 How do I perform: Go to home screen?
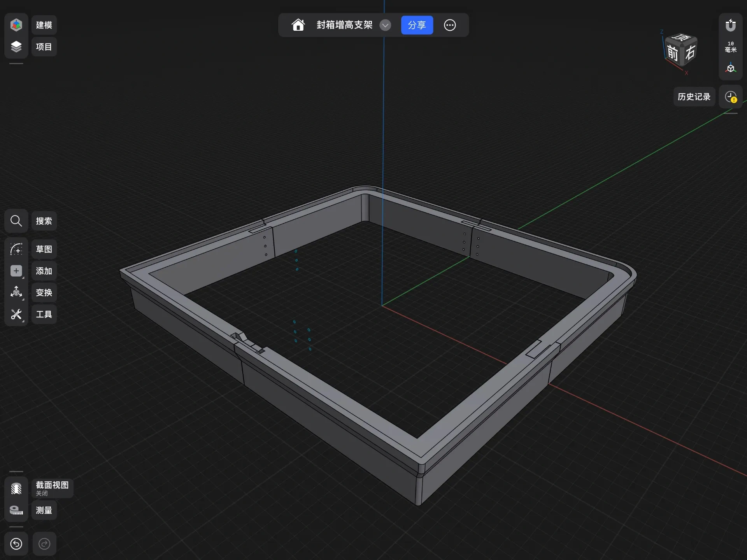click(x=298, y=25)
